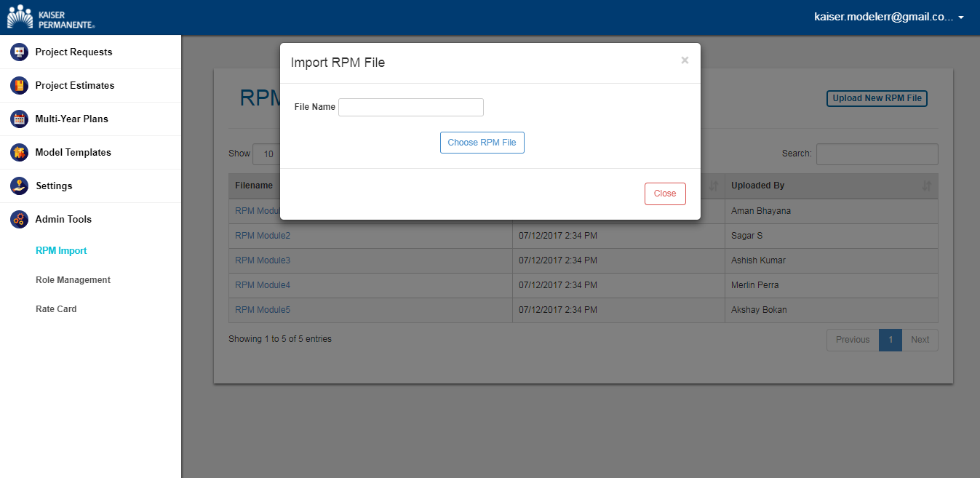Click the Multi-Year Plans calendar icon
The width and height of the screenshot is (980, 478).
pyautogui.click(x=19, y=119)
